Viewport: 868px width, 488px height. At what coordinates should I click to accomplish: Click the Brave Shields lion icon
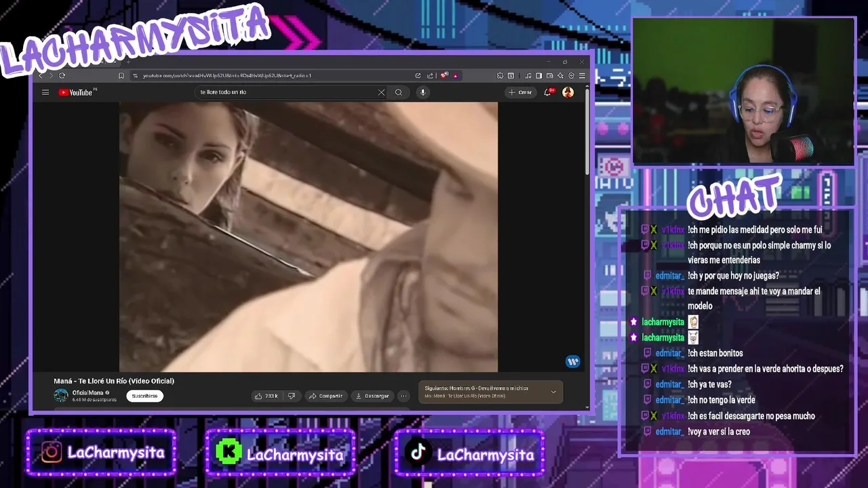click(443, 75)
